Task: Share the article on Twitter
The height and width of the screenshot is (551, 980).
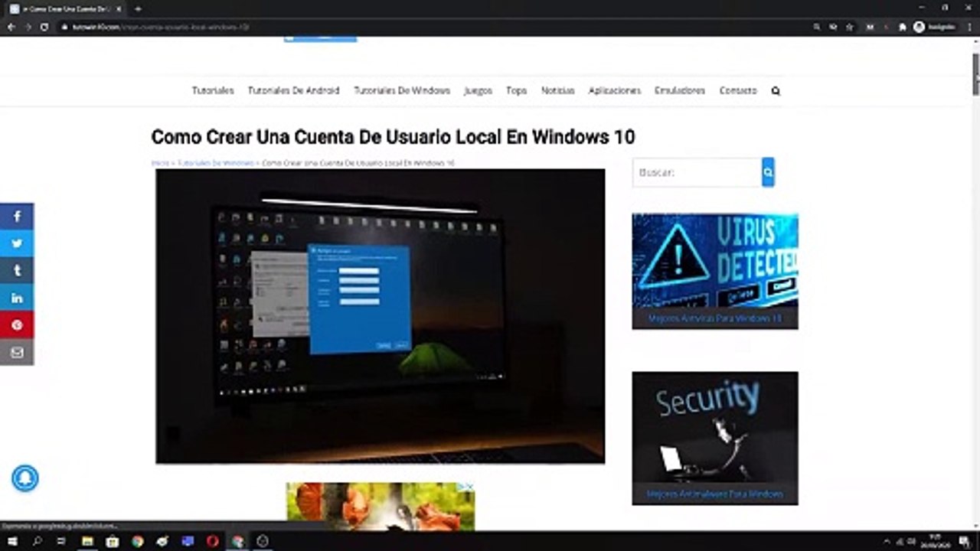Action: tap(17, 243)
